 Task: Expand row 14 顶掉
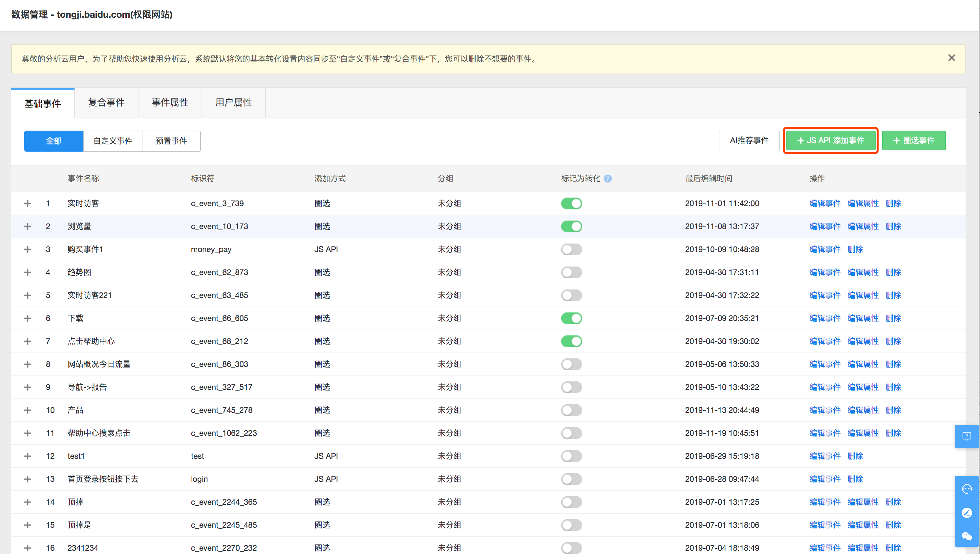click(27, 502)
